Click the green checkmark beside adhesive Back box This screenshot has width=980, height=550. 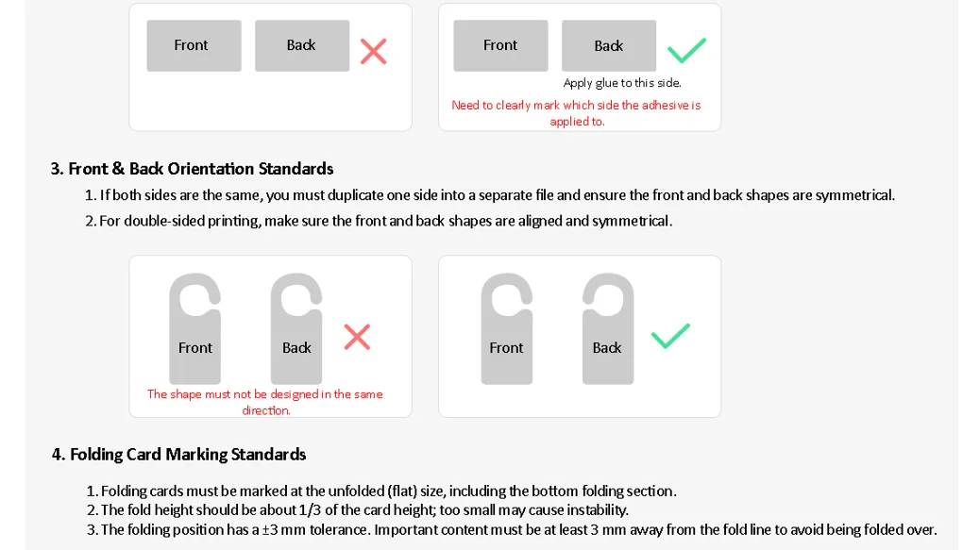686,51
